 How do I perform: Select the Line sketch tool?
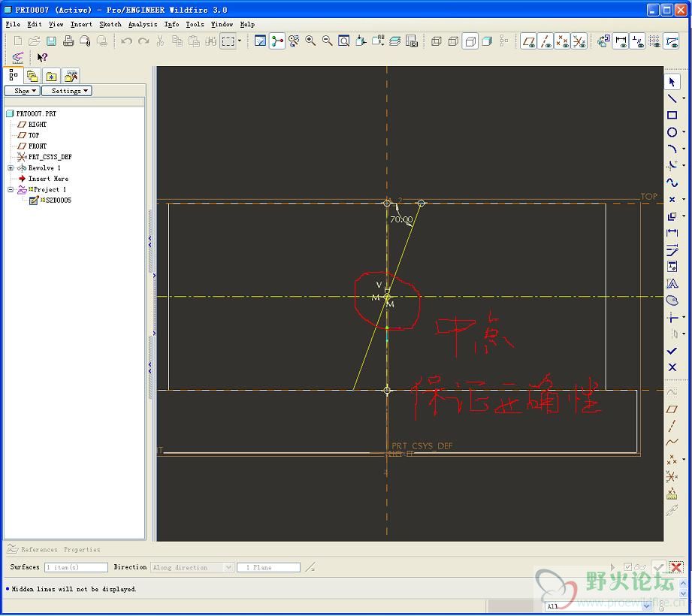pyautogui.click(x=672, y=98)
